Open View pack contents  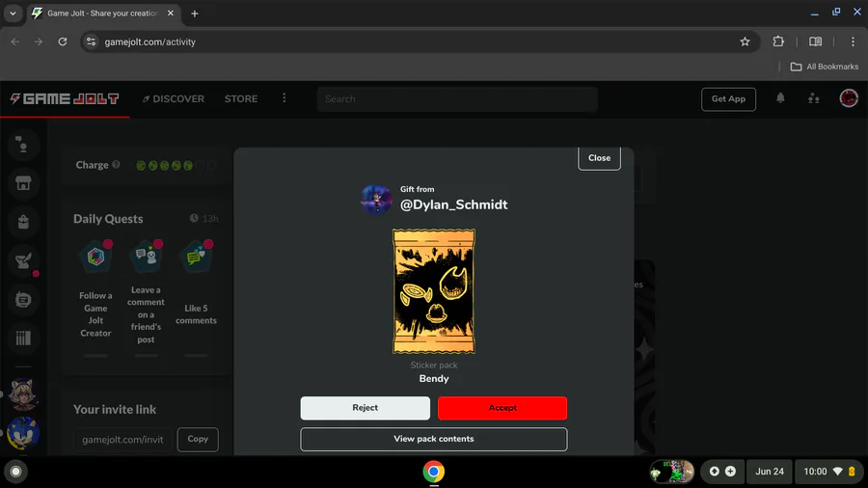click(433, 439)
